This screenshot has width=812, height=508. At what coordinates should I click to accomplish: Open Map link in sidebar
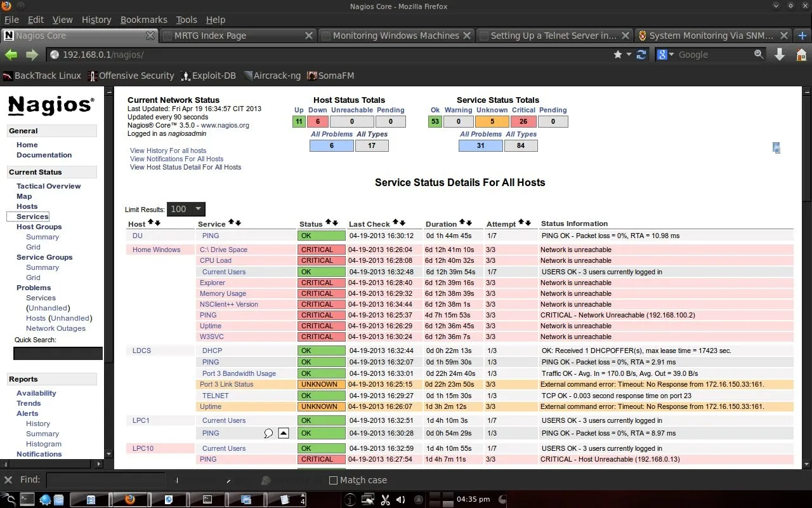[24, 196]
